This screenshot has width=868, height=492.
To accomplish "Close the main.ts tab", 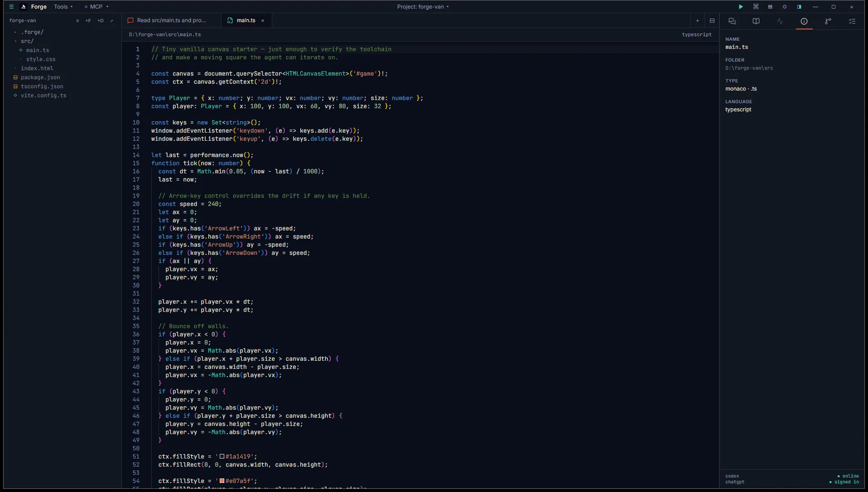I will click(262, 20).
